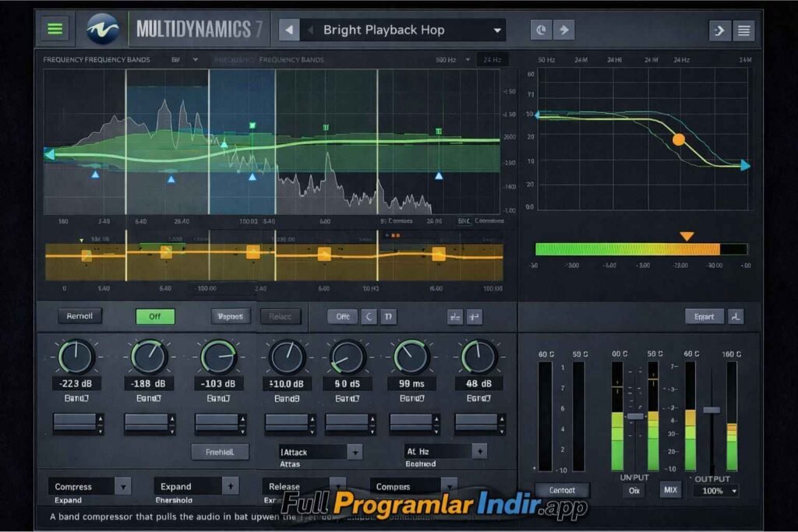Click the output fader handle
Image resolution: width=798 pixels, height=532 pixels.
(x=711, y=410)
